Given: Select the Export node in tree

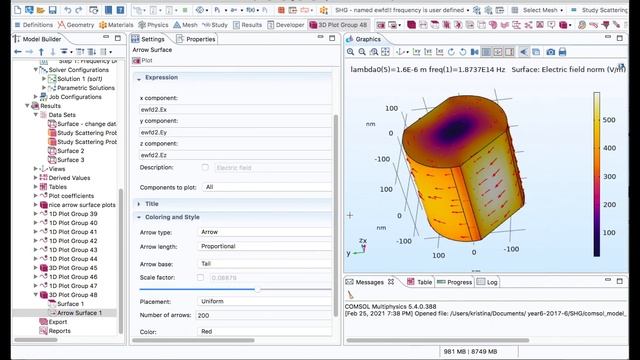Looking at the screenshot, I should (53, 322).
